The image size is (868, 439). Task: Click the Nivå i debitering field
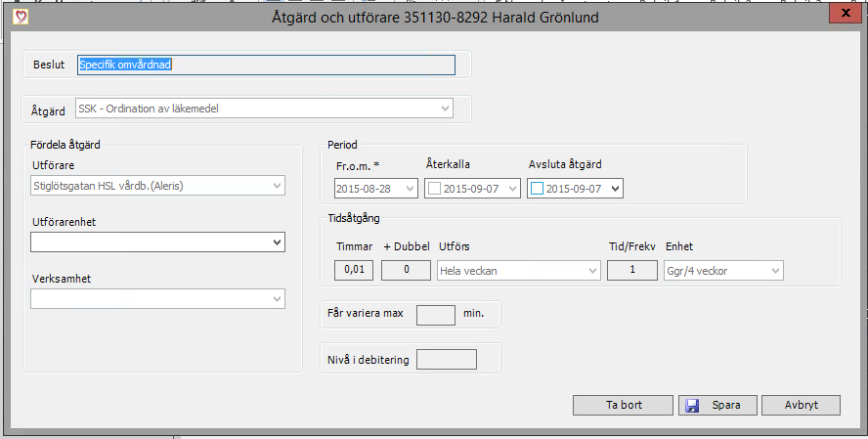(x=446, y=359)
